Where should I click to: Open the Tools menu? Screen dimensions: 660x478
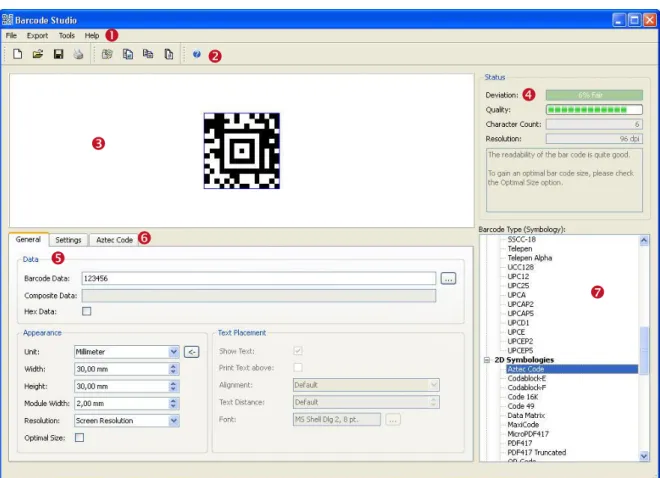tap(67, 36)
